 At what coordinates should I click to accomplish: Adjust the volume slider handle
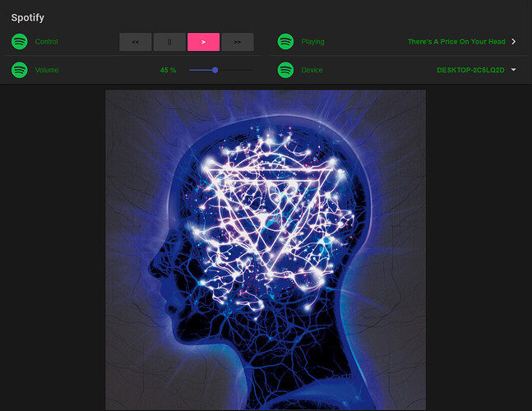(x=215, y=70)
